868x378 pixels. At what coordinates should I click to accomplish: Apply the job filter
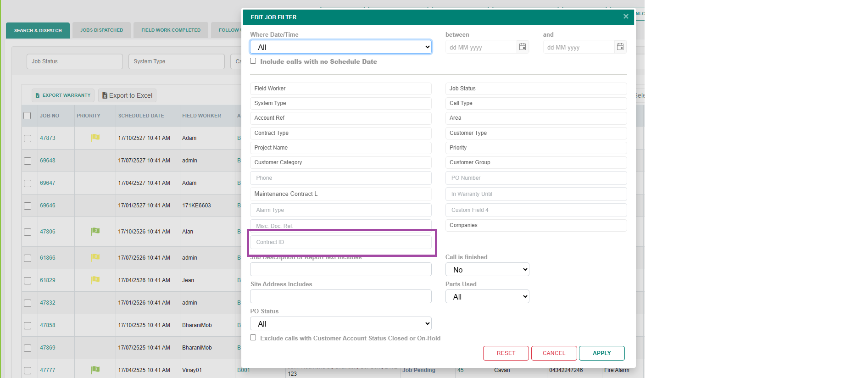click(602, 353)
